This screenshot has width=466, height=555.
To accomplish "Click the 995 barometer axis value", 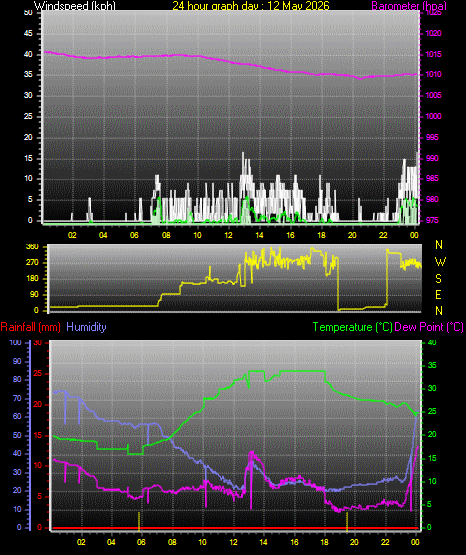I will (x=432, y=137).
